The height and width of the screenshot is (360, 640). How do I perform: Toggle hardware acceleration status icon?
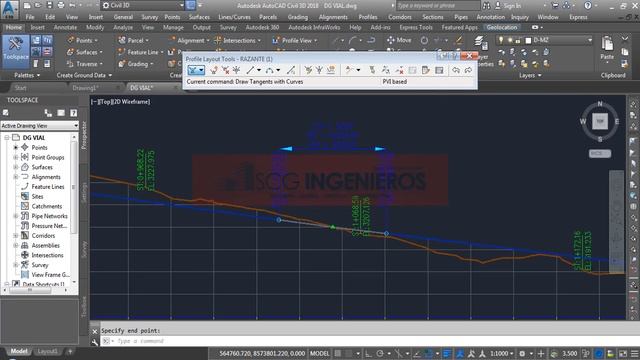click(x=599, y=353)
